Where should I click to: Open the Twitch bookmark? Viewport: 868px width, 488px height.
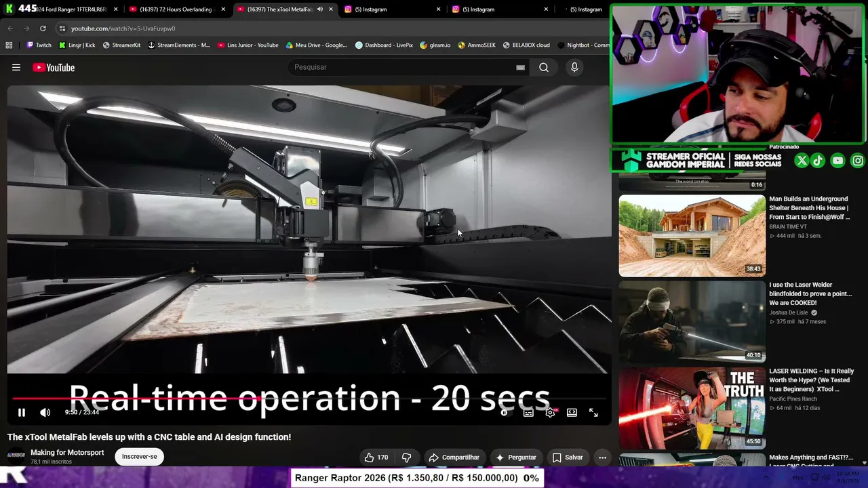(x=39, y=45)
